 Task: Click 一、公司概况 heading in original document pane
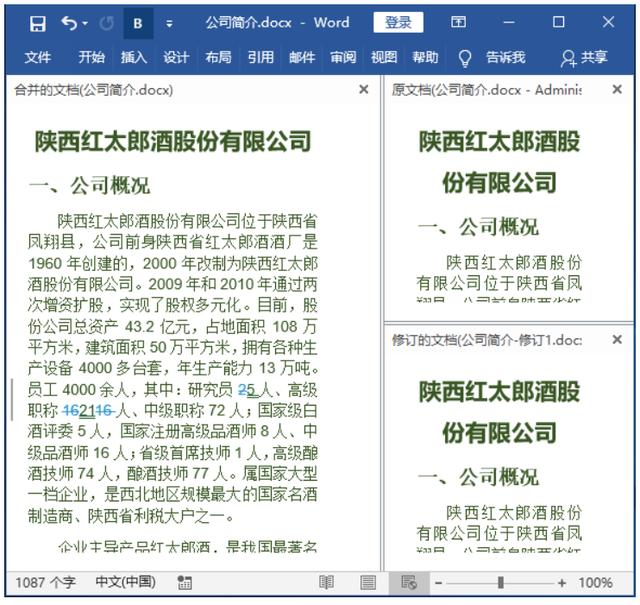point(478,227)
